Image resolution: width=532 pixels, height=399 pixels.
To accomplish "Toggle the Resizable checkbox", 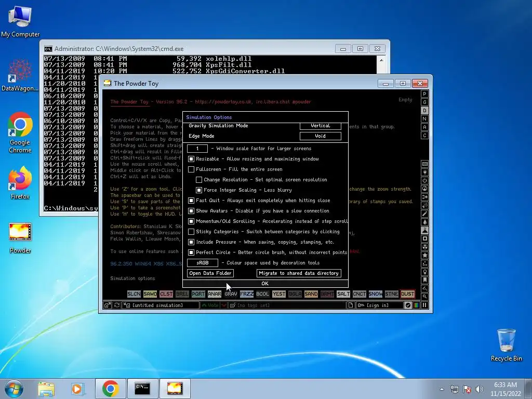I will [191, 159].
